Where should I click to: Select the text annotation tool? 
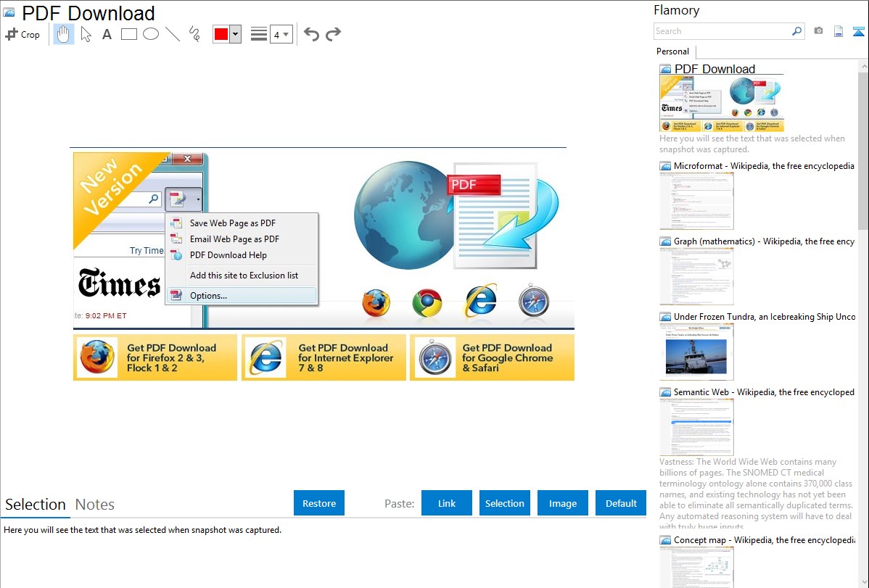click(x=107, y=34)
